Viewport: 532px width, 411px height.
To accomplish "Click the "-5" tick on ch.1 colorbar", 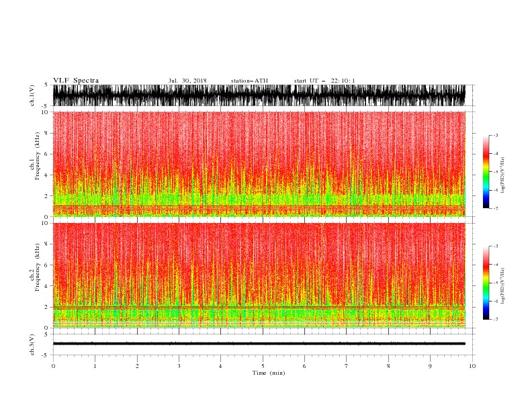I will (x=495, y=172).
